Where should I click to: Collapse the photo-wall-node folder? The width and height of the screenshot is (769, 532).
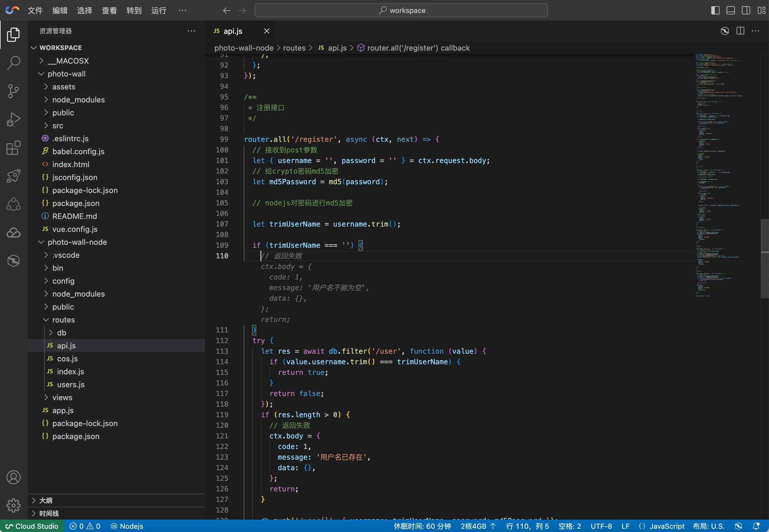(77, 242)
